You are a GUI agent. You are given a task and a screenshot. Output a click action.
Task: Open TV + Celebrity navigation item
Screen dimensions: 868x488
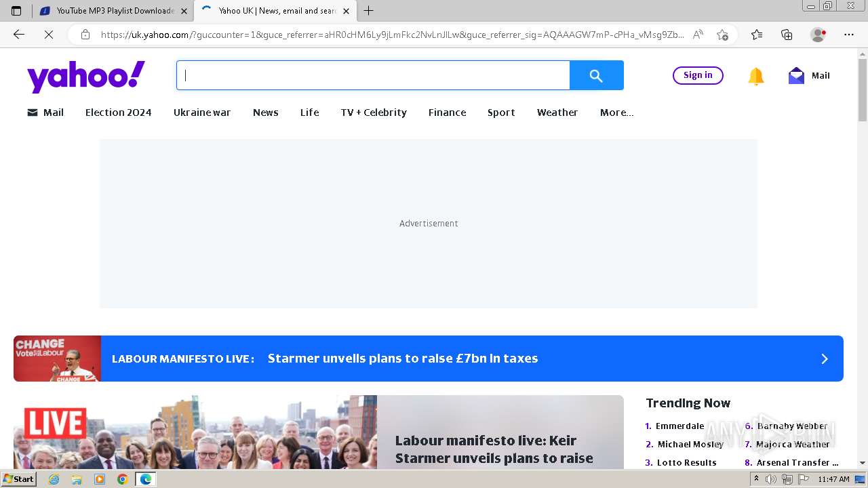[374, 113]
